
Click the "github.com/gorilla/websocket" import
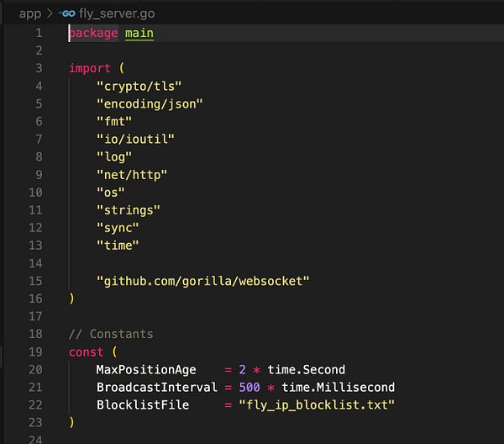pos(202,281)
